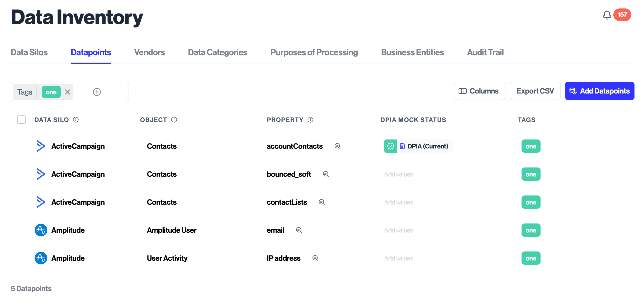Toggle the select-all checkbox in table header

[x=21, y=120]
